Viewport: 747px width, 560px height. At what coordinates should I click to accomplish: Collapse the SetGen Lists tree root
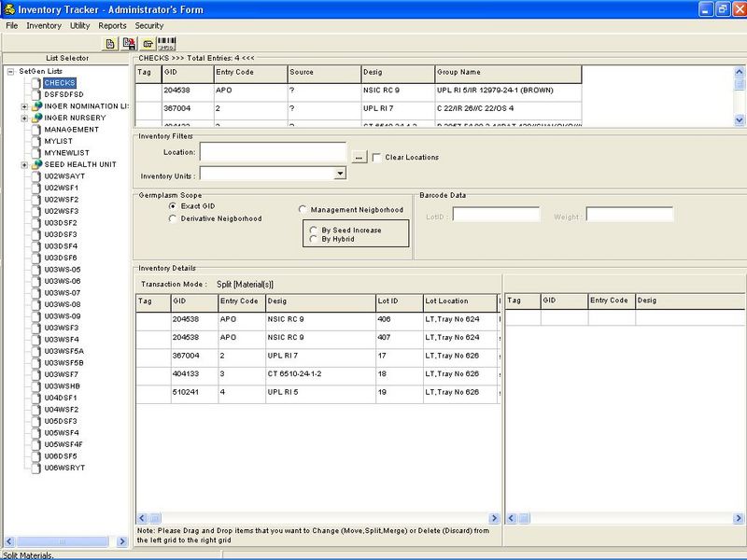point(10,72)
